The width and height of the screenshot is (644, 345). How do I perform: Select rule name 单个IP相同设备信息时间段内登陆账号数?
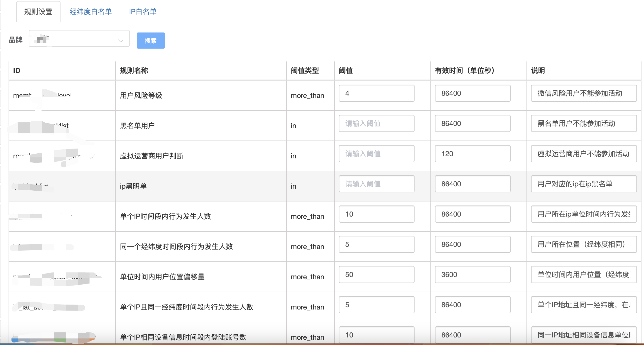[183, 337]
